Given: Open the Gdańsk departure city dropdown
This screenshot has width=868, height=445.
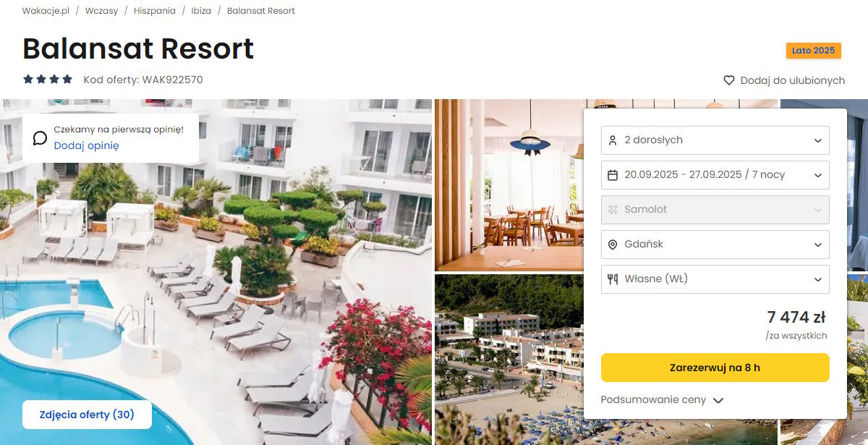Looking at the screenshot, I should coord(715,244).
